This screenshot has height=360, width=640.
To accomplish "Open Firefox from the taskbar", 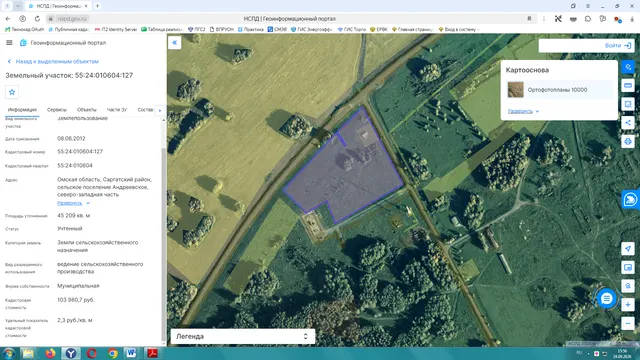I will tap(50, 353).
